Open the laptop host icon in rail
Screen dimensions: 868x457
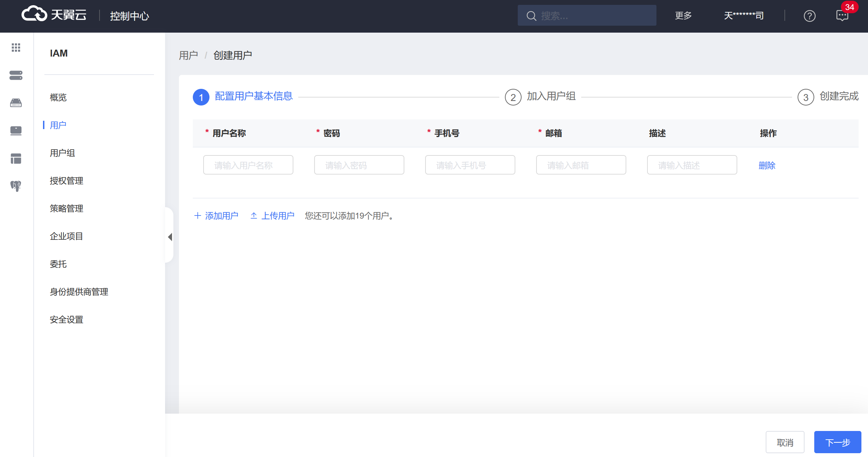click(16, 131)
